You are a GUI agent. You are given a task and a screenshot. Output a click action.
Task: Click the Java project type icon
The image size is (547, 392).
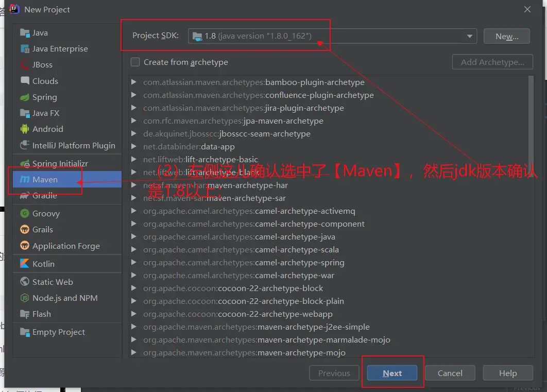[x=25, y=33]
